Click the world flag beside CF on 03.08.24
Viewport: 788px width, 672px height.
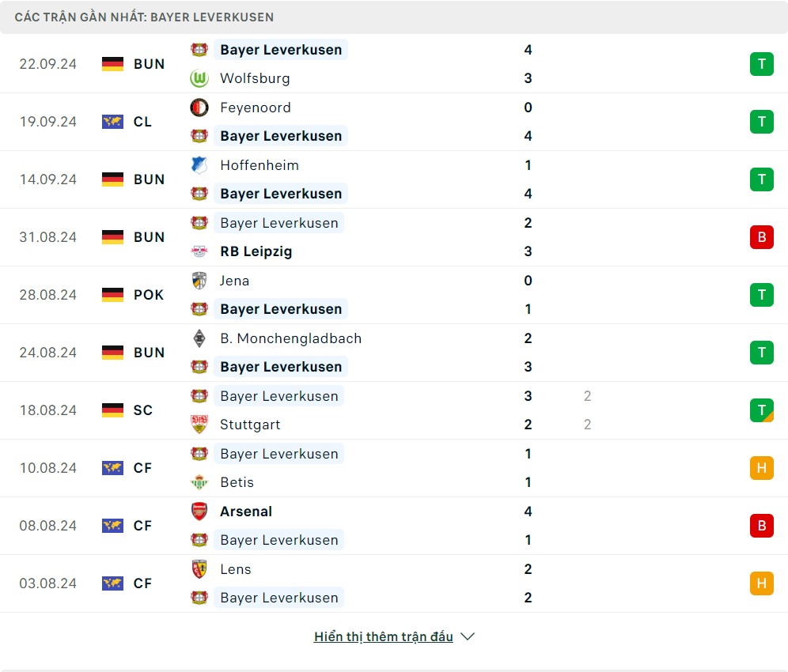[112, 583]
